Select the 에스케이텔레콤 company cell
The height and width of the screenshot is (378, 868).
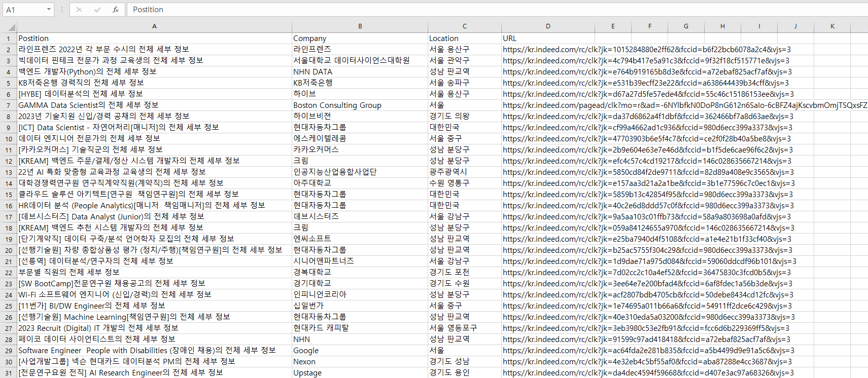360,139
